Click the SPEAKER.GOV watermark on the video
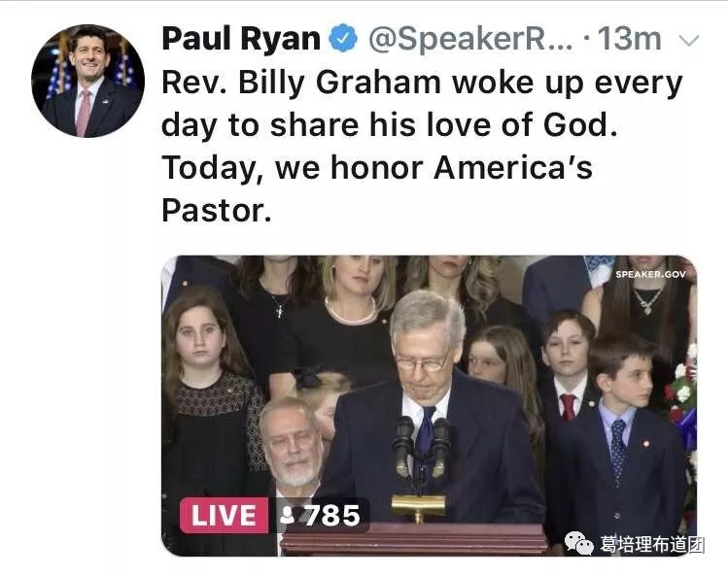 coord(650,274)
